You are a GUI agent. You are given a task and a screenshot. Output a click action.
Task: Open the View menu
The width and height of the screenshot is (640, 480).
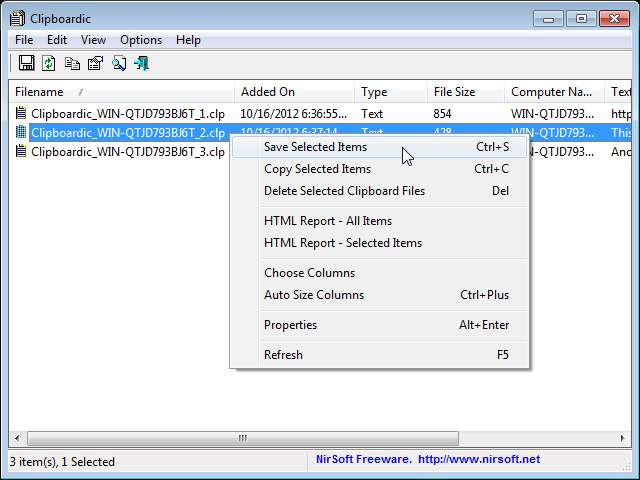(93, 40)
